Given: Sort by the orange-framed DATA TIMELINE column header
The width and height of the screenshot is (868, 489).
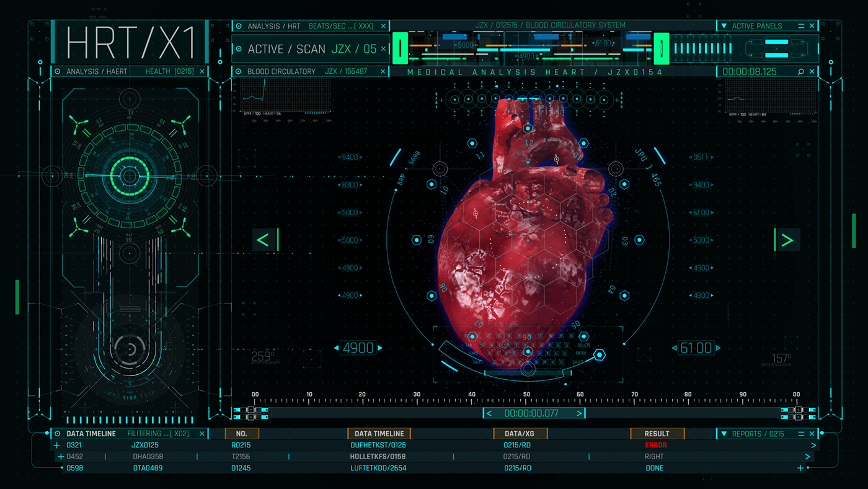Looking at the screenshot, I should pos(379,434).
